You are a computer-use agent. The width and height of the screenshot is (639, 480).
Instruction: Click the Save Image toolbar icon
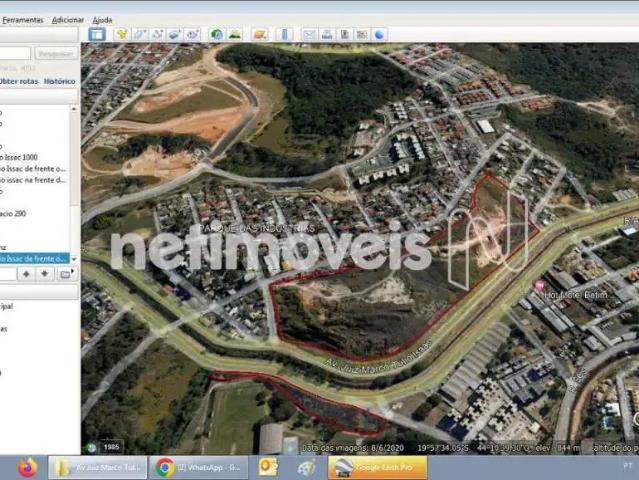point(344,35)
